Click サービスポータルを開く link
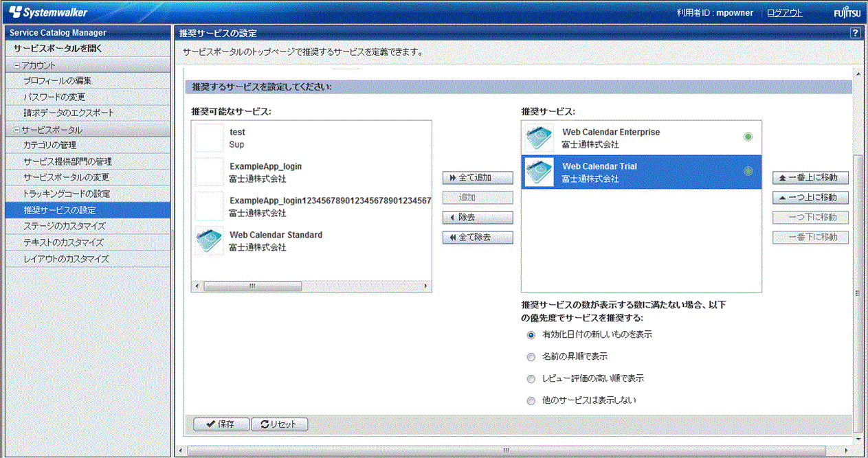The image size is (868, 458). (58, 49)
